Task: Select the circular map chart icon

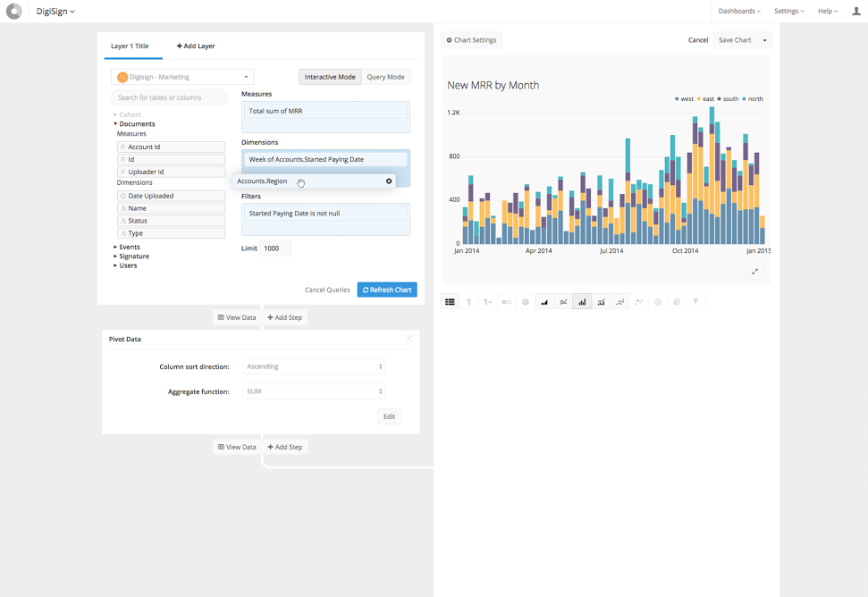Action: [x=658, y=301]
